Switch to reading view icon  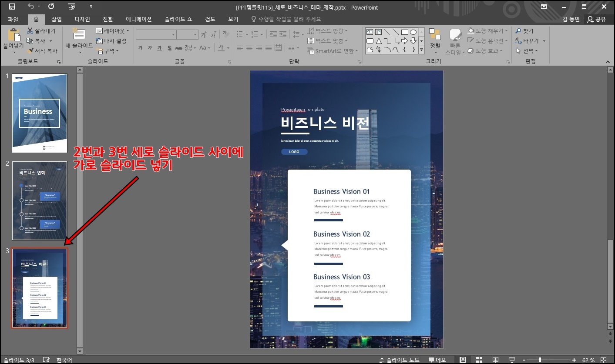495,360
